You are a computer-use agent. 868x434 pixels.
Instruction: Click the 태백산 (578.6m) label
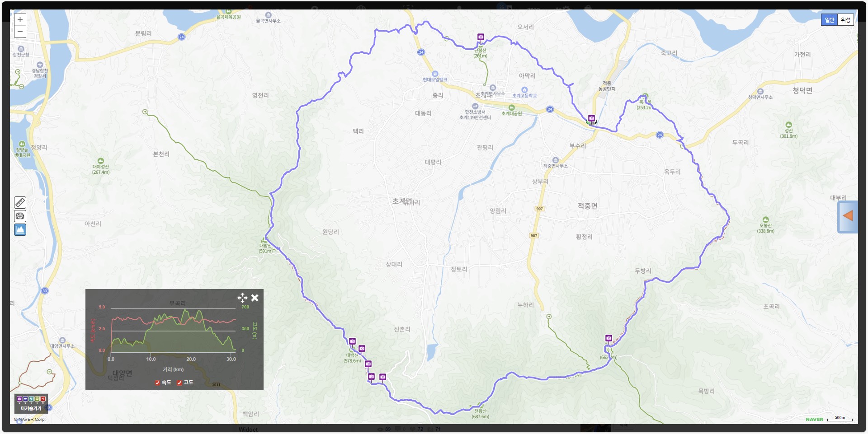(x=352, y=358)
